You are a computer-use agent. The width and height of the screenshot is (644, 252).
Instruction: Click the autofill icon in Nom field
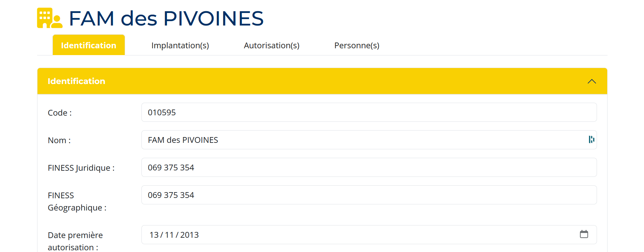coord(591,139)
